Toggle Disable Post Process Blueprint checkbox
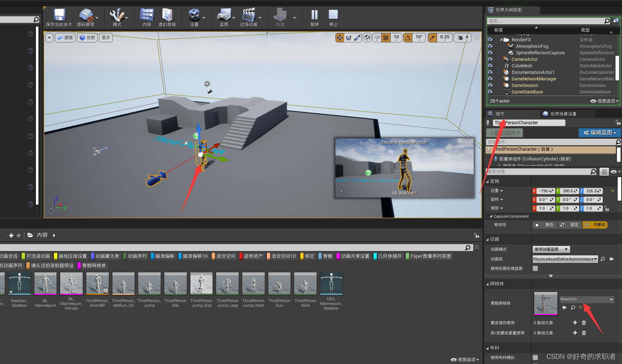Image resolution: width=622 pixels, height=364 pixels. 535,268
